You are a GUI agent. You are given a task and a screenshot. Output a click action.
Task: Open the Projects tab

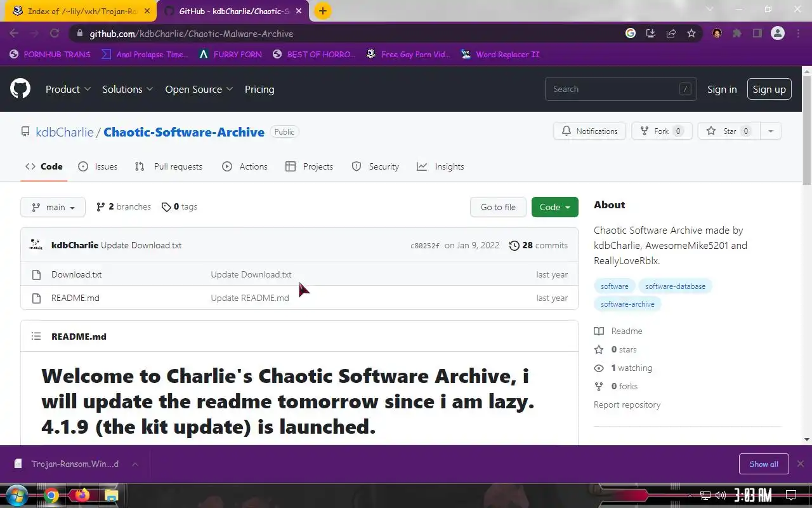click(x=310, y=166)
